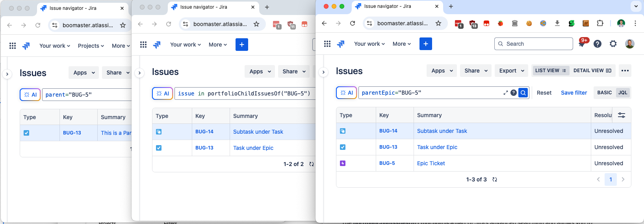Open the Chrome three-dot menu in right window
Image resolution: width=644 pixels, height=224 pixels.
pyautogui.click(x=635, y=23)
